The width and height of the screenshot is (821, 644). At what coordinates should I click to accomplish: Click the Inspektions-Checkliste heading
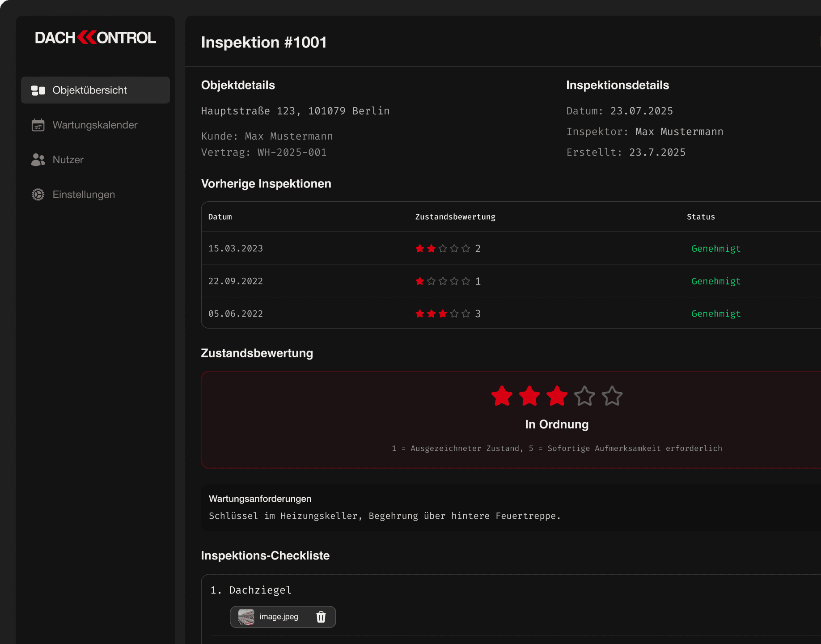click(265, 556)
